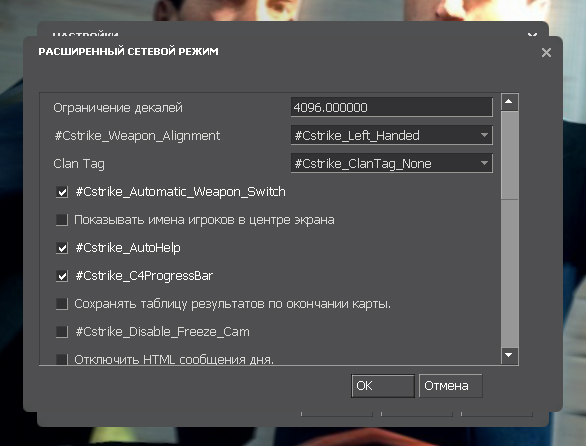Click the scrollbar up arrow
586x446 pixels.
tap(509, 102)
